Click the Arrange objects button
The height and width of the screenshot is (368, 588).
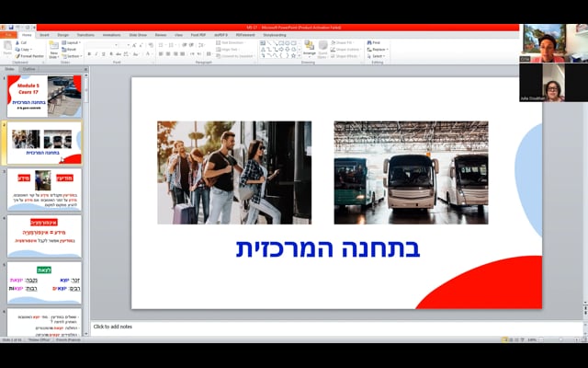pos(310,49)
